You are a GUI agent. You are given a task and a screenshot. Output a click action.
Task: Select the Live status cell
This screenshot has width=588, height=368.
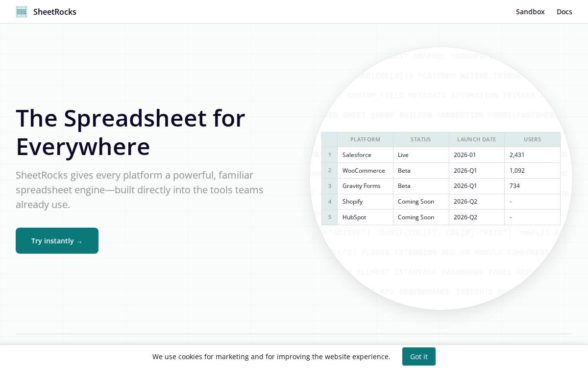[x=421, y=155]
